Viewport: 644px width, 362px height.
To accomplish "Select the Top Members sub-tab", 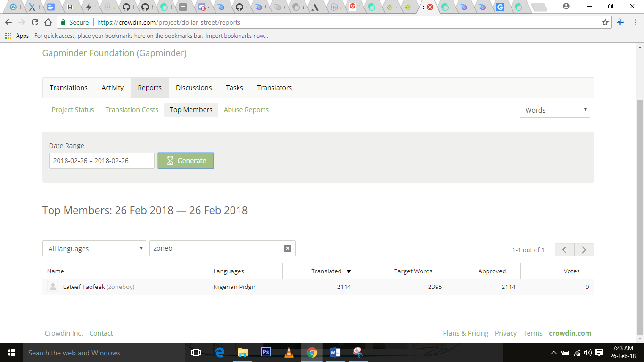I will click(x=191, y=110).
